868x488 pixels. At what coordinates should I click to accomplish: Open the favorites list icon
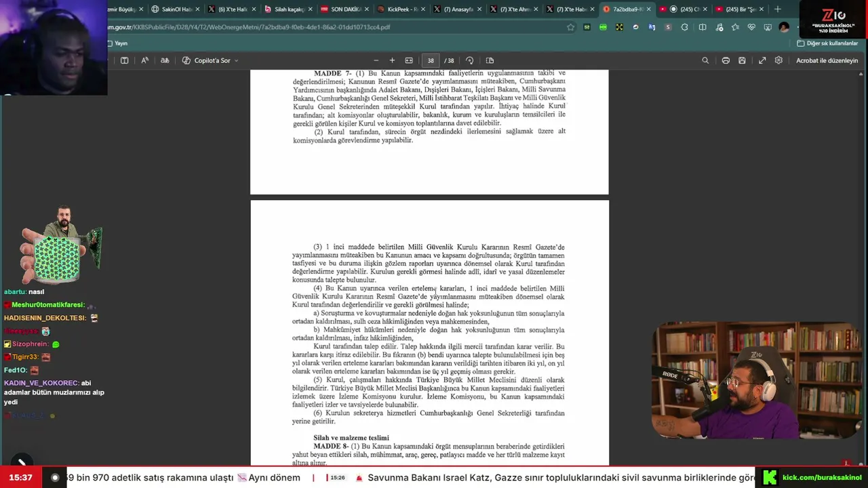[x=736, y=27]
